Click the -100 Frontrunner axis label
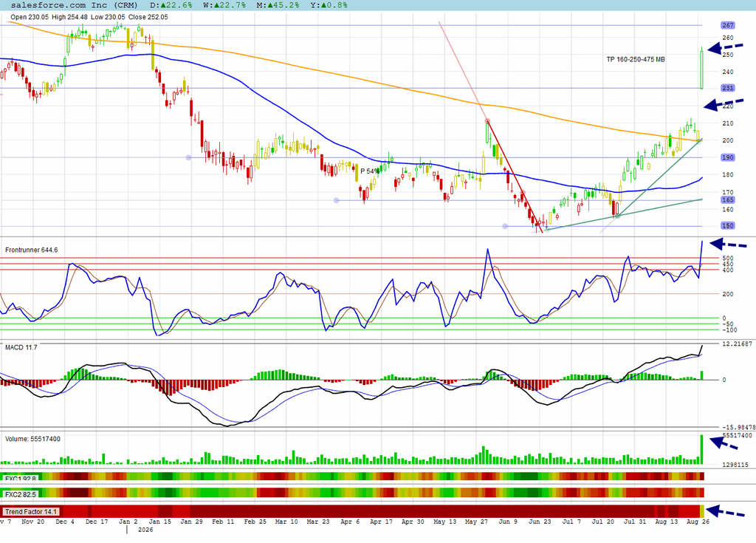The width and height of the screenshot is (756, 543). [729, 330]
